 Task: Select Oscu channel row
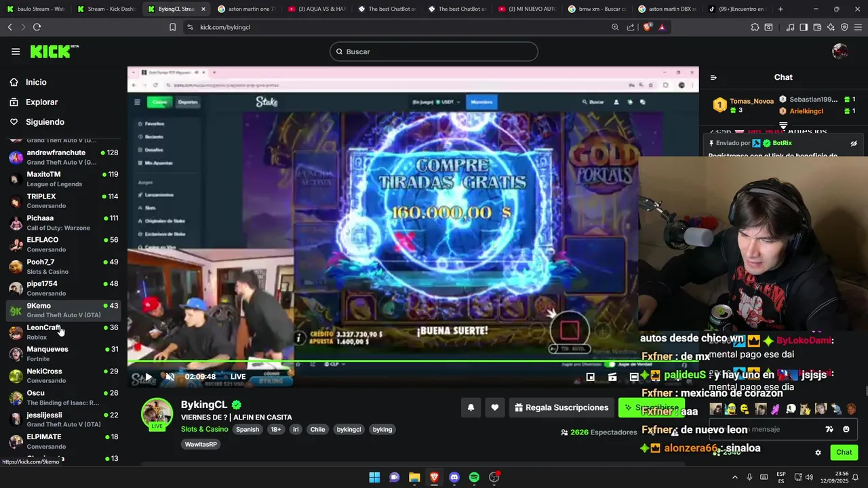tap(63, 398)
